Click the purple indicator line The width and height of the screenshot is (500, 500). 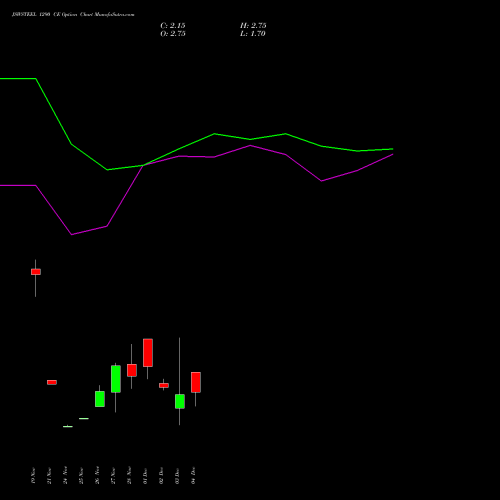pyautogui.click(x=250, y=146)
